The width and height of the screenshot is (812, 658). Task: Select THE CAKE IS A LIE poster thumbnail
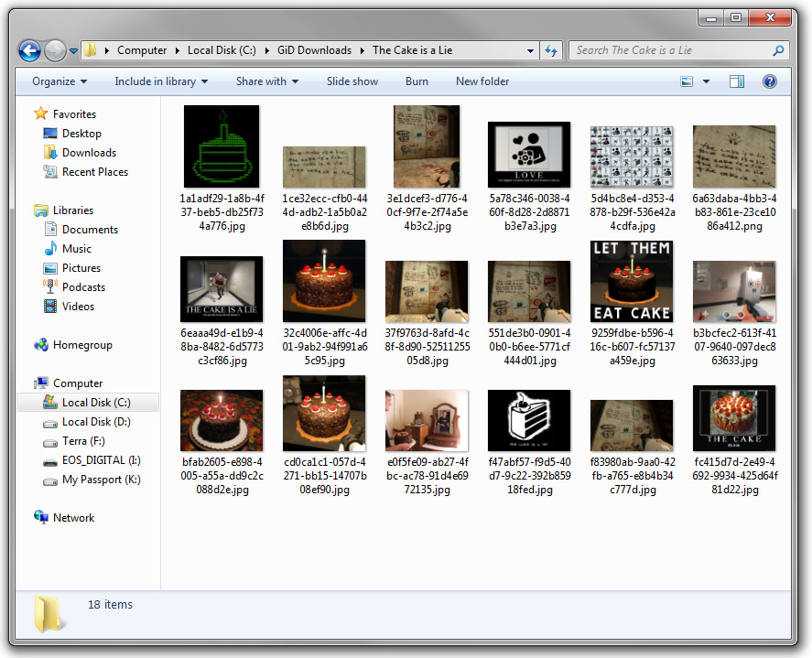[222, 289]
